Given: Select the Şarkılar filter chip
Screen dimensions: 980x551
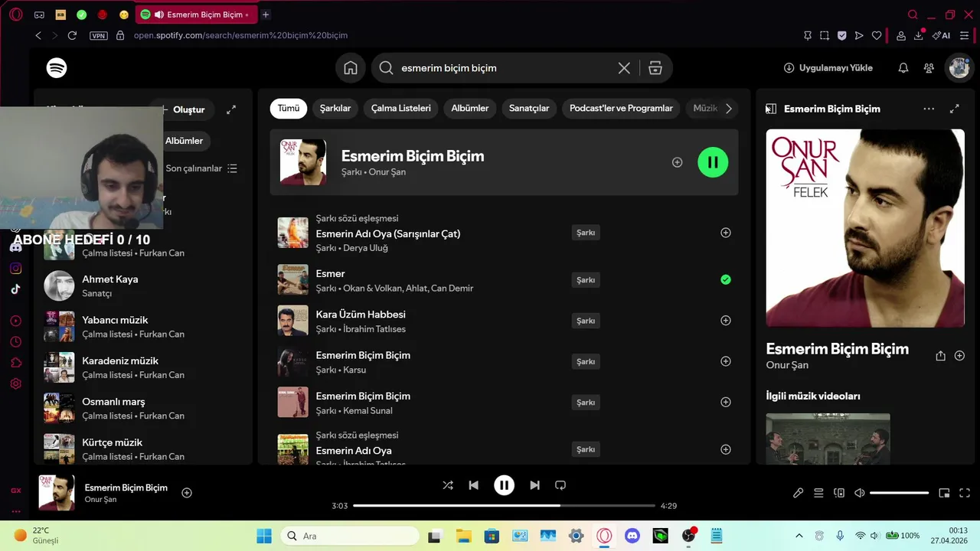Looking at the screenshot, I should [335, 109].
